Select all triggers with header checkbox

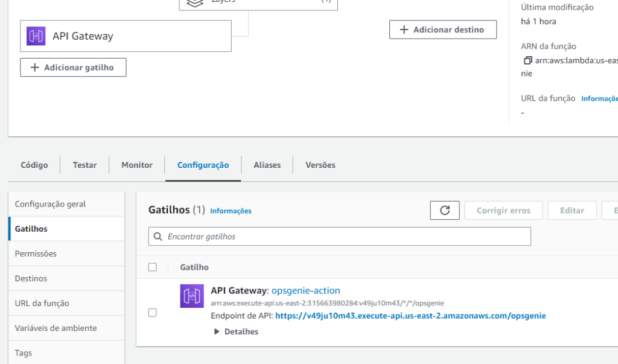[153, 267]
